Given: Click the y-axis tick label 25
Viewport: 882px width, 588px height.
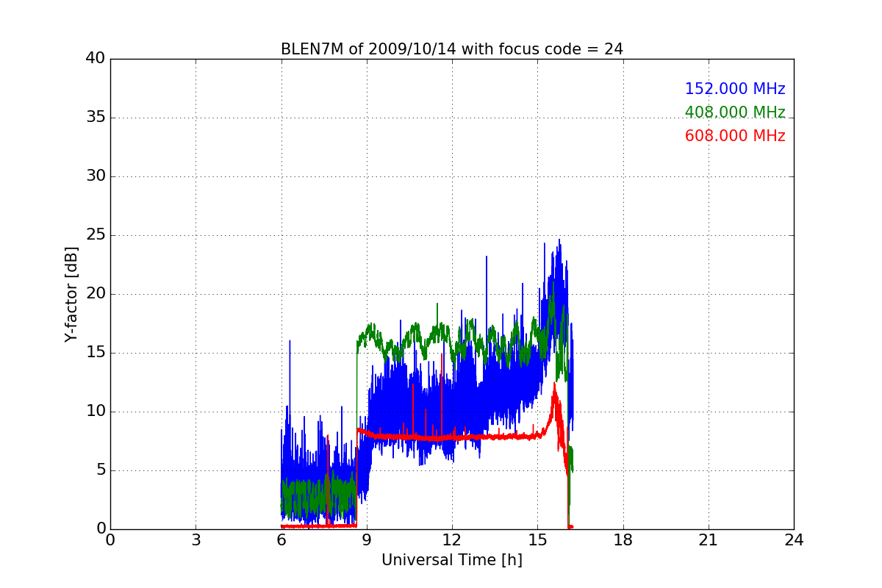Looking at the screenshot, I should tap(96, 235).
